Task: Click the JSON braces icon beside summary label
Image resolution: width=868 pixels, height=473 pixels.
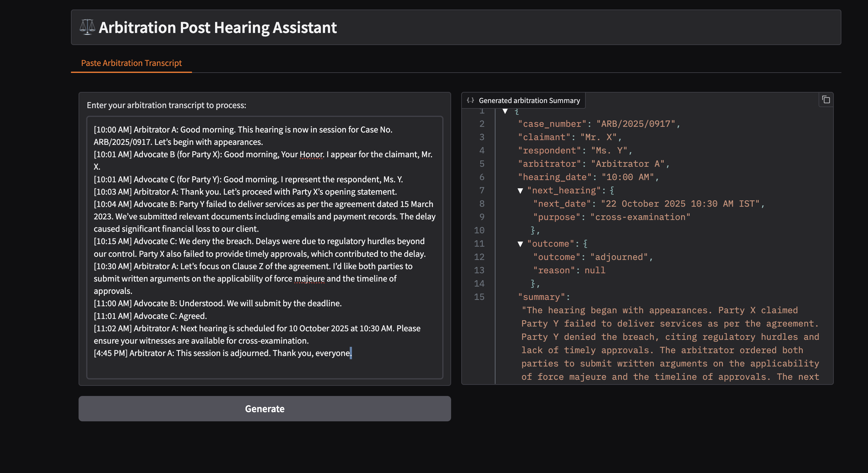Action: (x=470, y=100)
